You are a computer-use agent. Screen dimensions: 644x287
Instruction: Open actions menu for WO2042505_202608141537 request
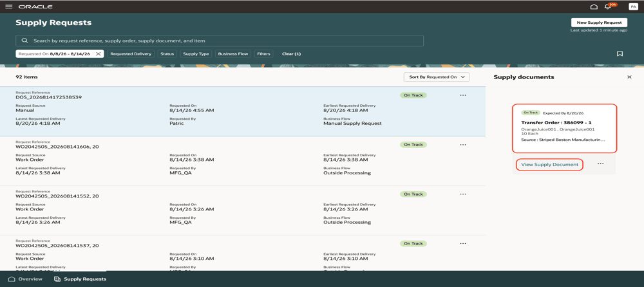click(463, 243)
